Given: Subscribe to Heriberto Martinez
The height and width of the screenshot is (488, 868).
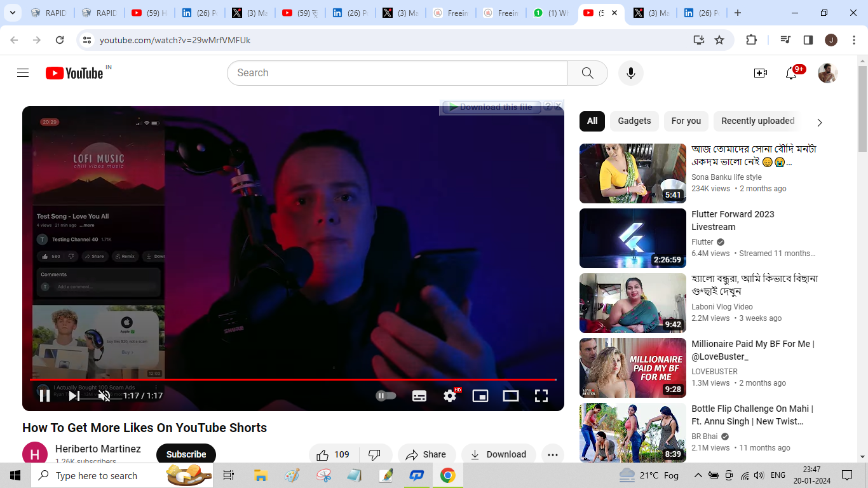Looking at the screenshot, I should [x=186, y=454].
